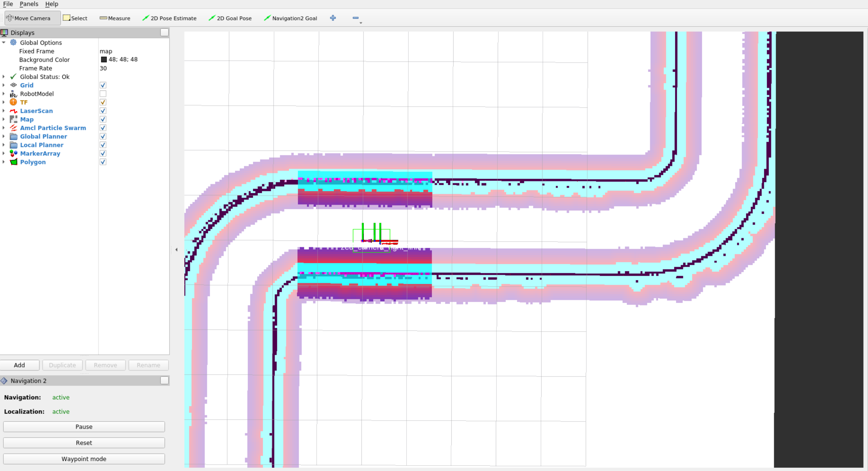Click the add tool plus icon
Viewport: 868px width, 471px height.
tap(333, 18)
